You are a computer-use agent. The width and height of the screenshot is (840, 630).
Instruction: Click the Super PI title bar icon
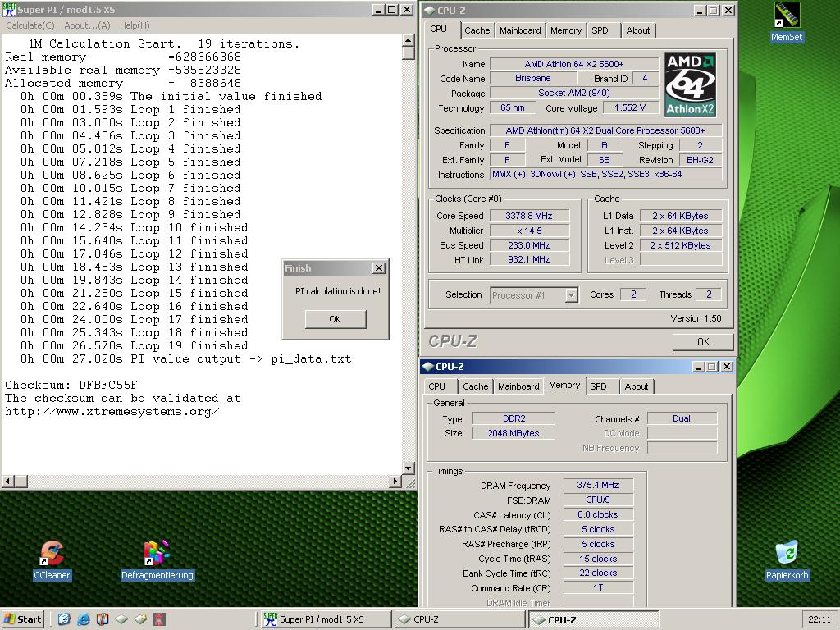pos(9,9)
